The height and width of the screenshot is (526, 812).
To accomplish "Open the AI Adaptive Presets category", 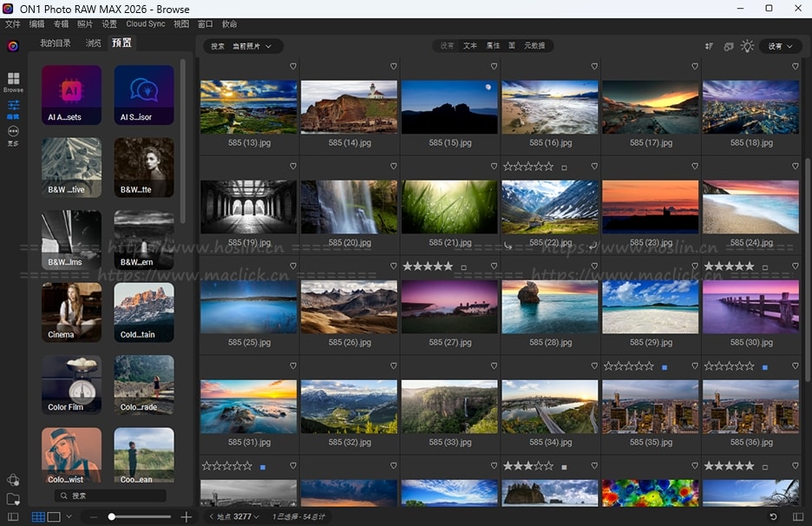I will pyautogui.click(x=71, y=95).
